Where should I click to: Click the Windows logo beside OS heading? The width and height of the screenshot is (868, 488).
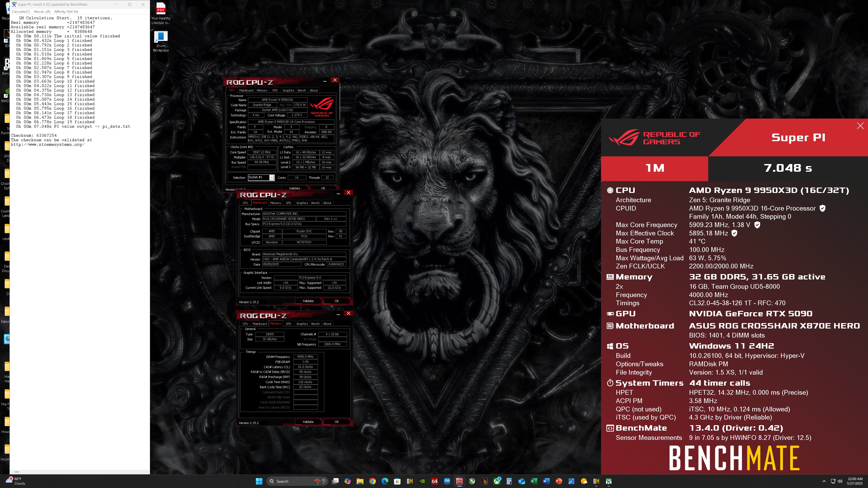610,346
